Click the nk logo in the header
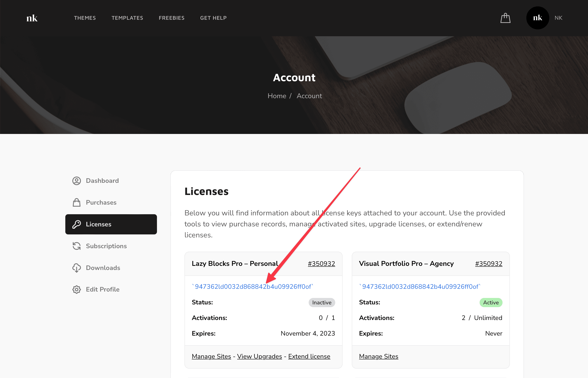The width and height of the screenshot is (588, 378). tap(32, 18)
